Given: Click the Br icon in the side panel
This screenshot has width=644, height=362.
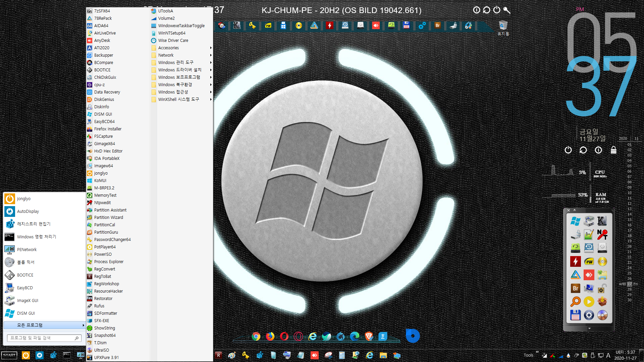Looking at the screenshot, I should tap(576, 288).
